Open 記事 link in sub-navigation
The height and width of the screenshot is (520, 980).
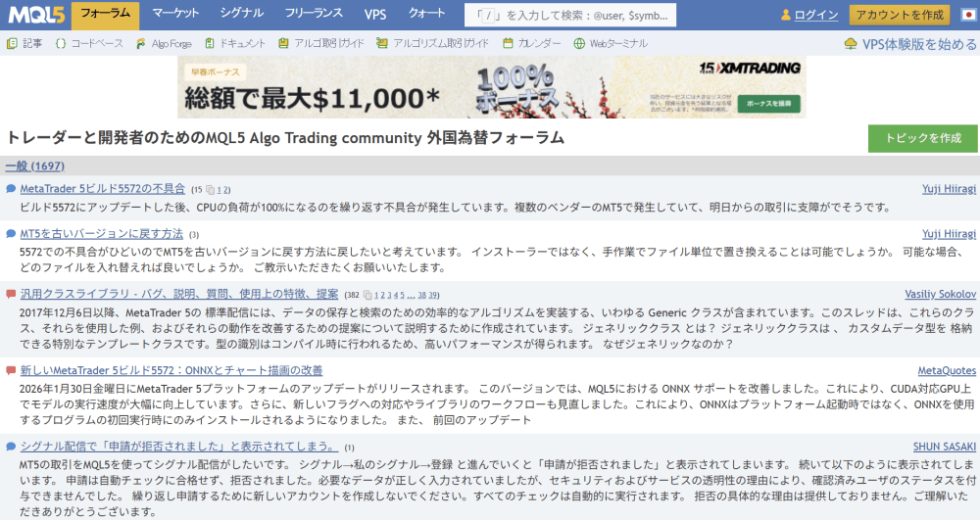point(32,43)
